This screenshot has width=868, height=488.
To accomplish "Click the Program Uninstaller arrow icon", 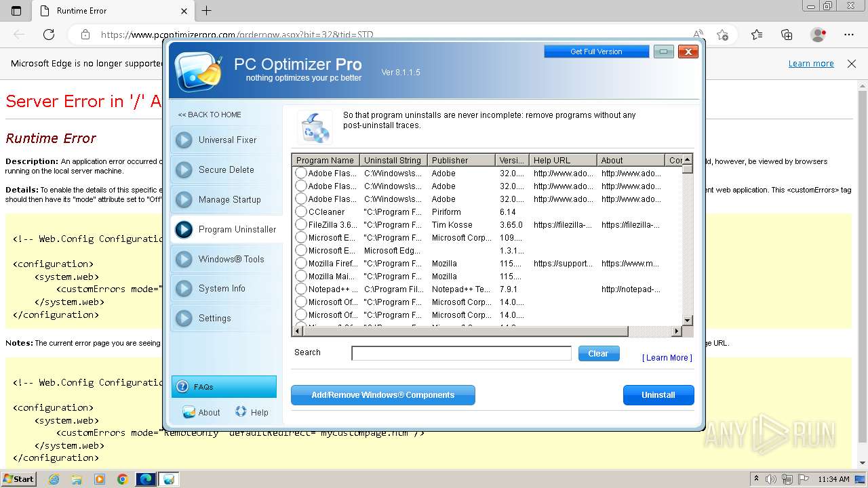I will coord(184,230).
